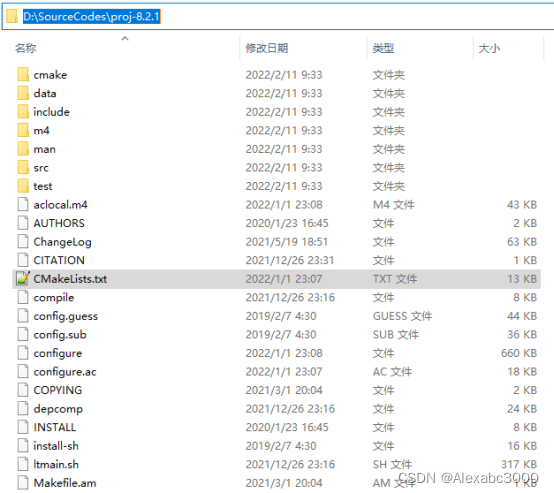Sort by the 大小 column header
Screen dimensions: 554x493
pyautogui.click(x=489, y=48)
